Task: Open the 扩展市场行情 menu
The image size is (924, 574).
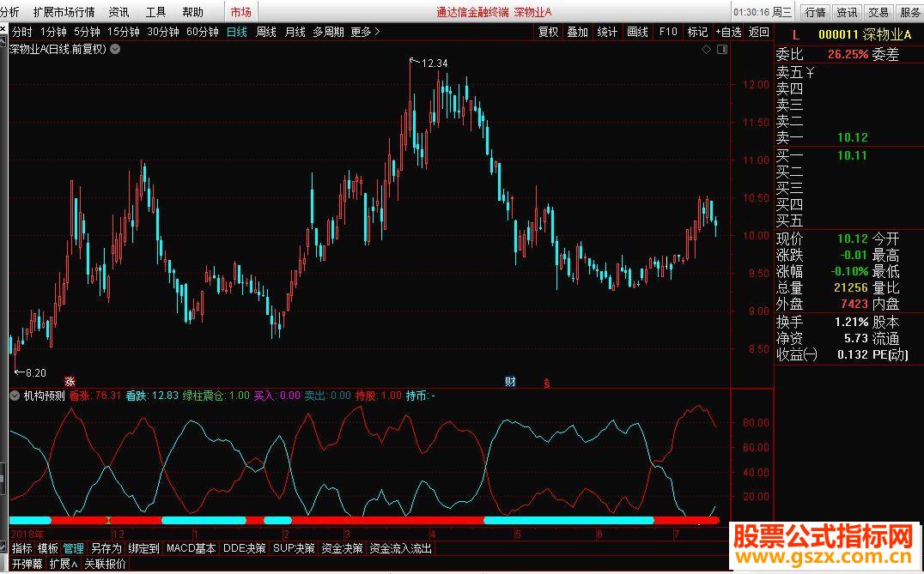Action: 64,12
